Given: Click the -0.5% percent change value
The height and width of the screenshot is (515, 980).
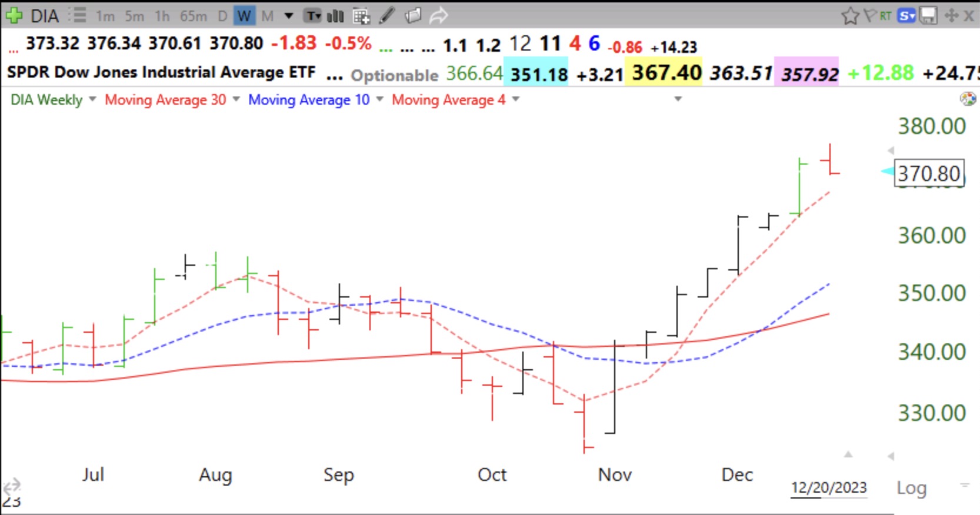Looking at the screenshot, I should pyautogui.click(x=348, y=44).
